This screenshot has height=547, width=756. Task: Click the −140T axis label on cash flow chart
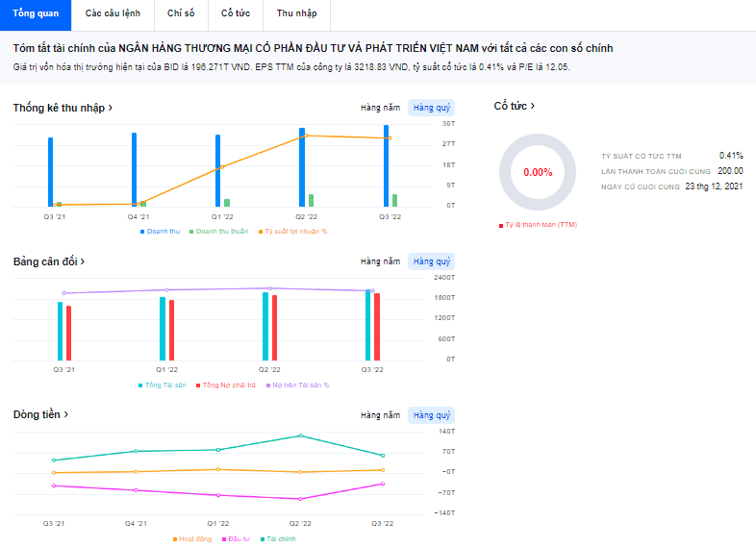[444, 512]
